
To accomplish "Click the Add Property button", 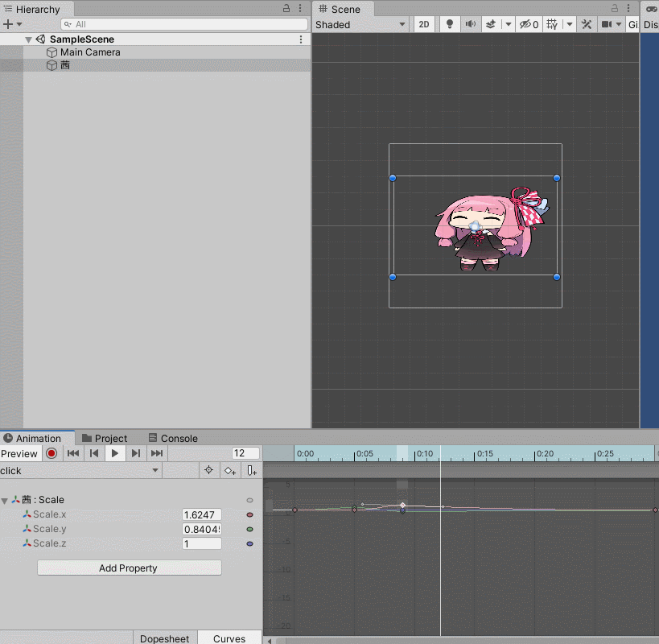I will tap(130, 568).
